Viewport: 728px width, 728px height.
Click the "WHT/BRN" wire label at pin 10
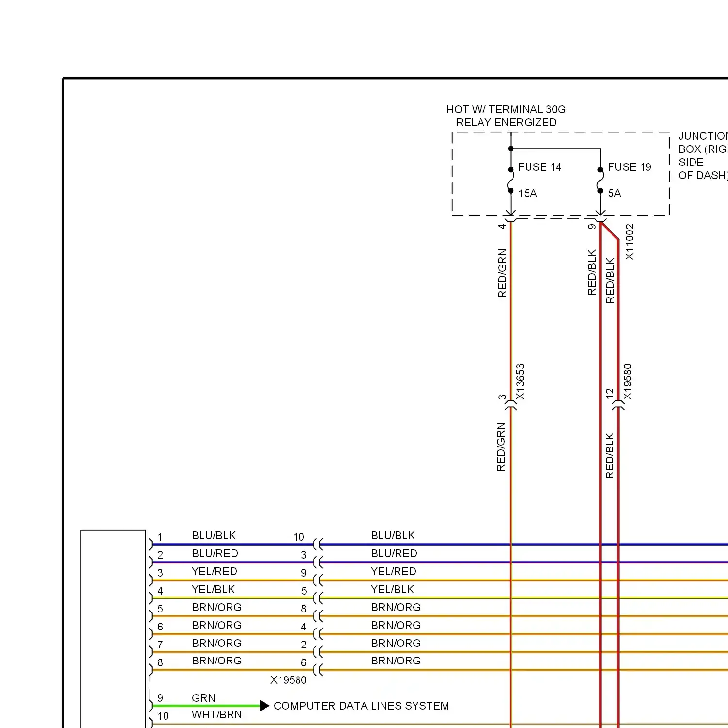tap(216, 714)
